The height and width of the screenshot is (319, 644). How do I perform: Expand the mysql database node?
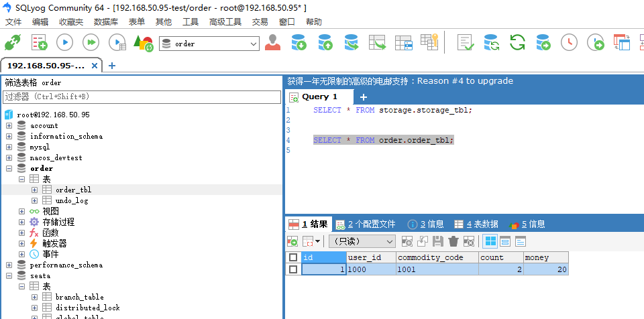(9, 147)
